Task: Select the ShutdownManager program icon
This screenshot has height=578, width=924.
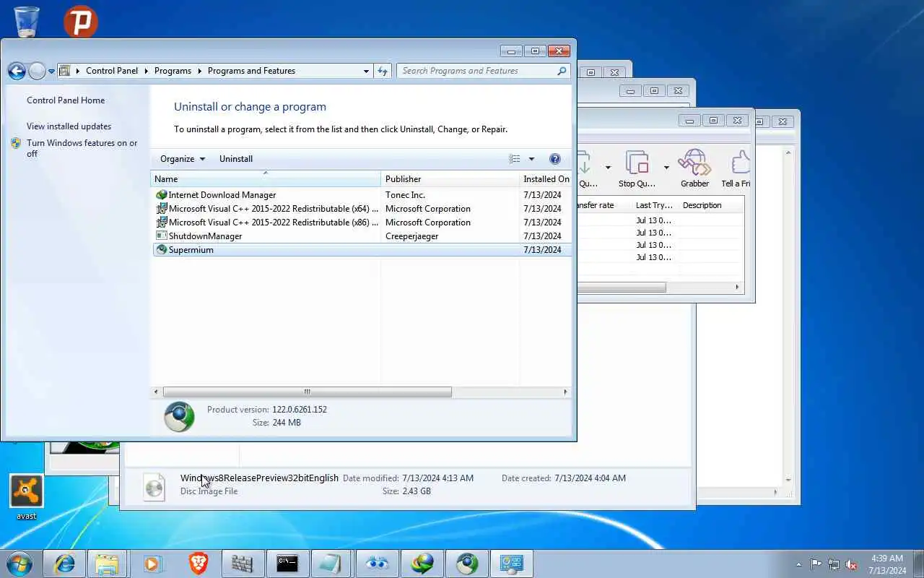Action: (162, 236)
